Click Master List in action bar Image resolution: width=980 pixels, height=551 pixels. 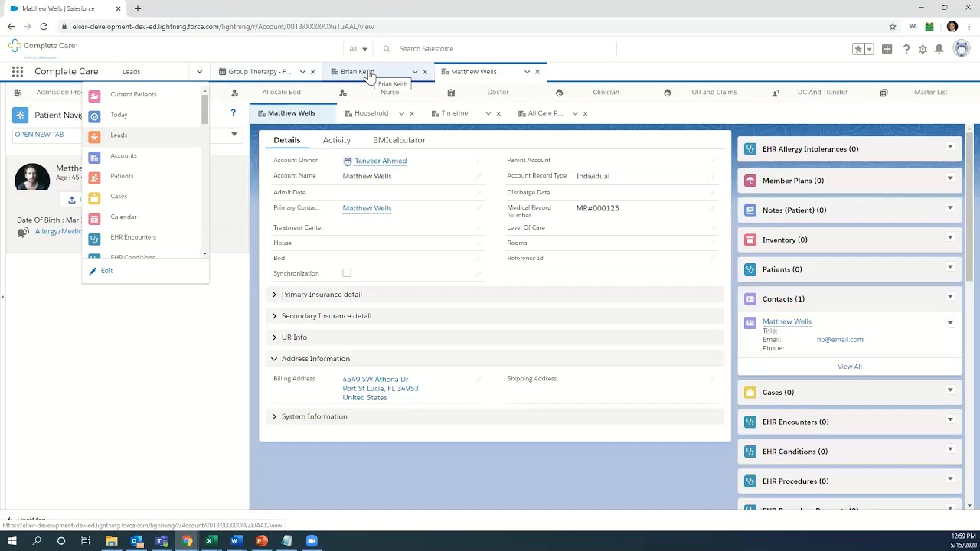coord(930,93)
